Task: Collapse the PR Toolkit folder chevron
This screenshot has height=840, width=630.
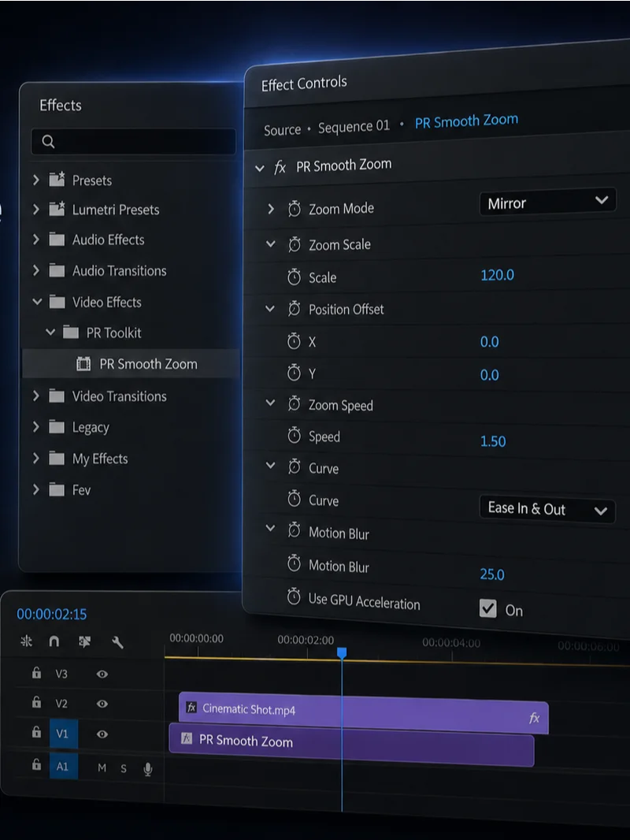Action: click(50, 333)
